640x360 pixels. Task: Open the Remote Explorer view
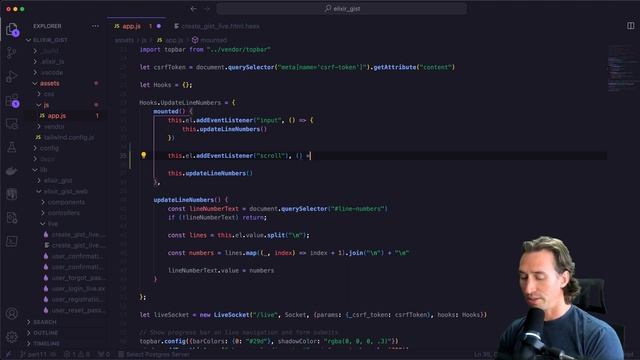pos(12,124)
